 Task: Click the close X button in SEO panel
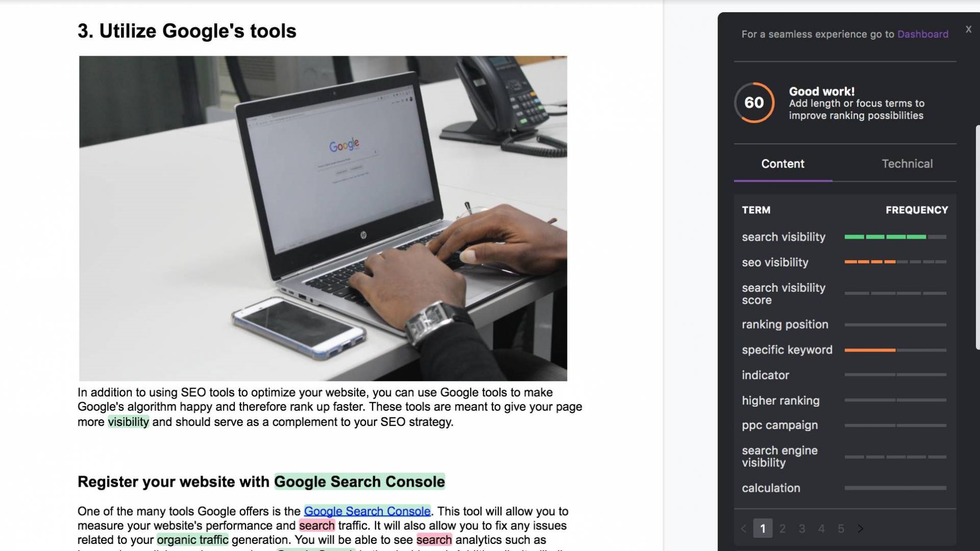967,29
